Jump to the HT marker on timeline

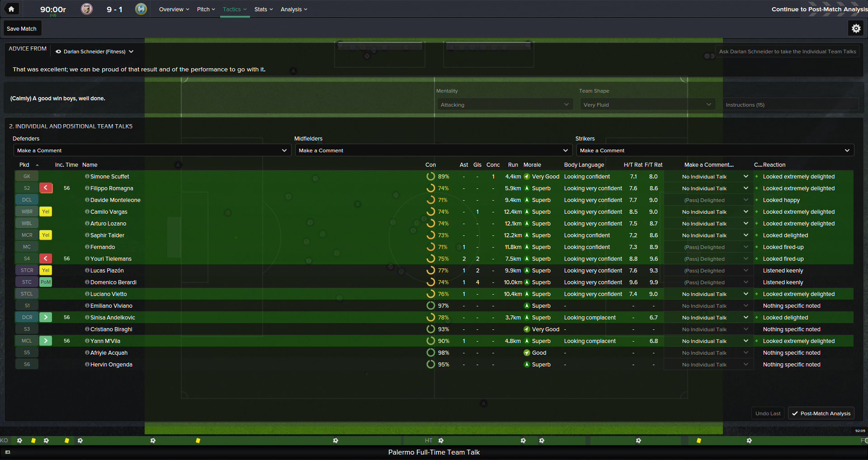429,440
